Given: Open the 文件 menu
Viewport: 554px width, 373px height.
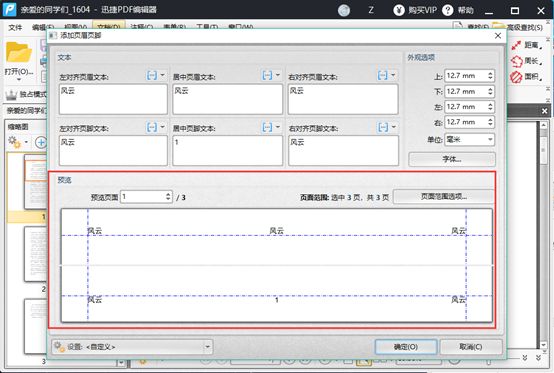Looking at the screenshot, I should (x=15, y=27).
